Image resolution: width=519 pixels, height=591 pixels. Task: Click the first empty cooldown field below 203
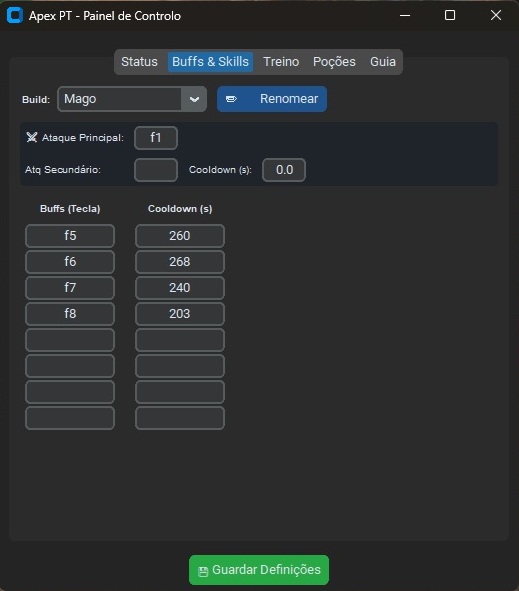click(180, 340)
